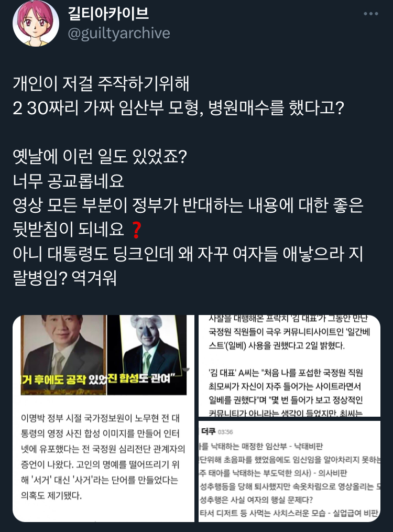Click line '성추행은 사실 여자의 행실 문제다?'
Image resolution: width=393 pixels, height=532 pixels.
pyautogui.click(x=256, y=500)
